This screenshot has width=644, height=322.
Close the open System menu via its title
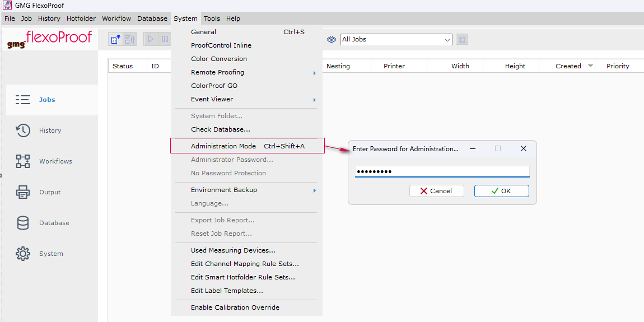click(186, 18)
